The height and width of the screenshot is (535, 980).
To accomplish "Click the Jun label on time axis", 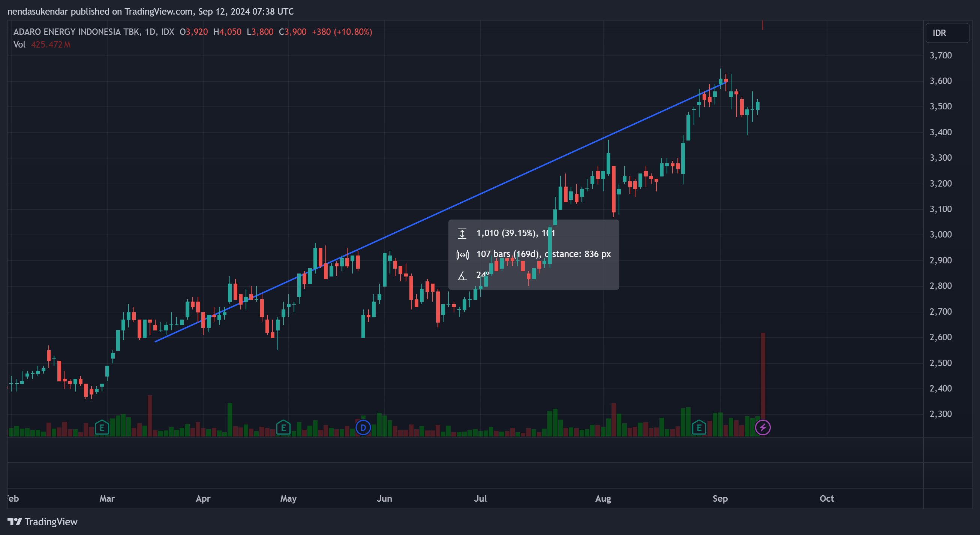I will (384, 499).
